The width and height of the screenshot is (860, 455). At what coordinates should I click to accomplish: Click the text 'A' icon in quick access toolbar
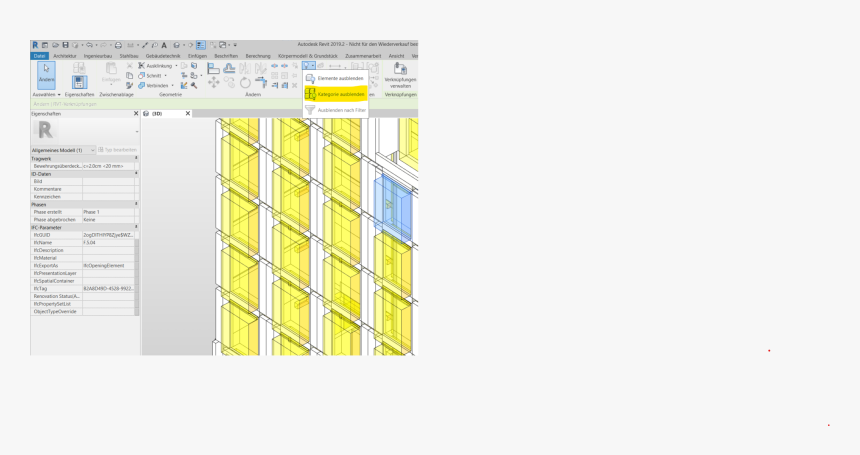(163, 45)
